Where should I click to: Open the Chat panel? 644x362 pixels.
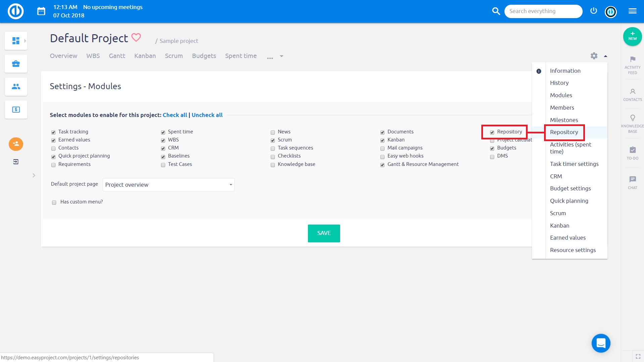632,181
